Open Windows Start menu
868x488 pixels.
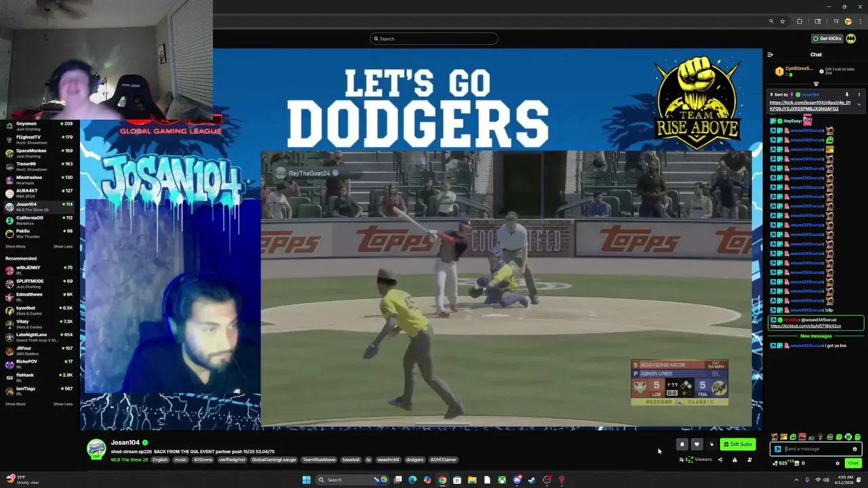pos(307,480)
